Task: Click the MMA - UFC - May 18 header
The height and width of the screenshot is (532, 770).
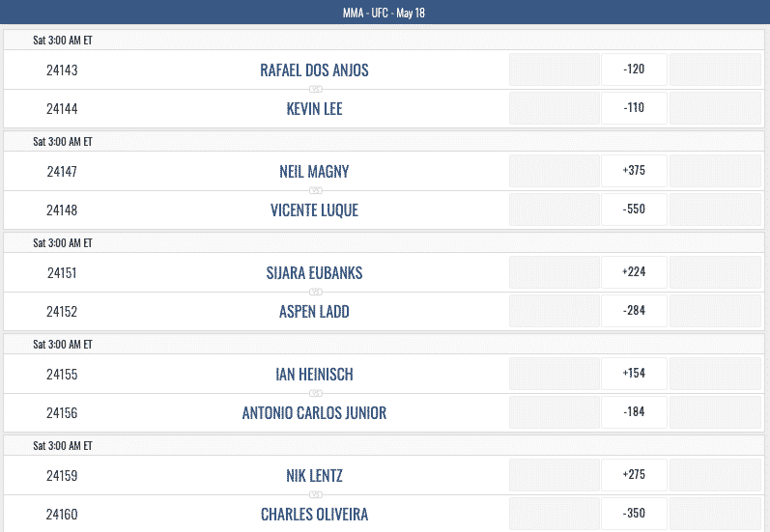Action: [384, 13]
